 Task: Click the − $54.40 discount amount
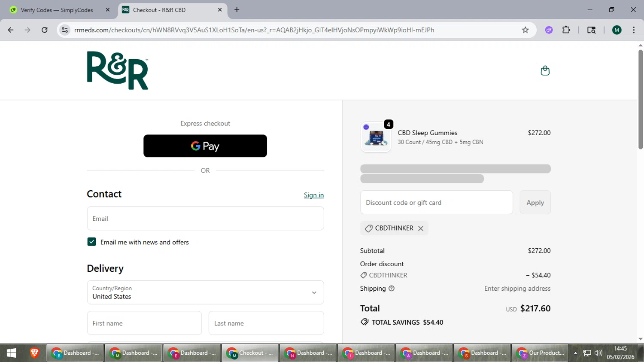click(x=538, y=275)
